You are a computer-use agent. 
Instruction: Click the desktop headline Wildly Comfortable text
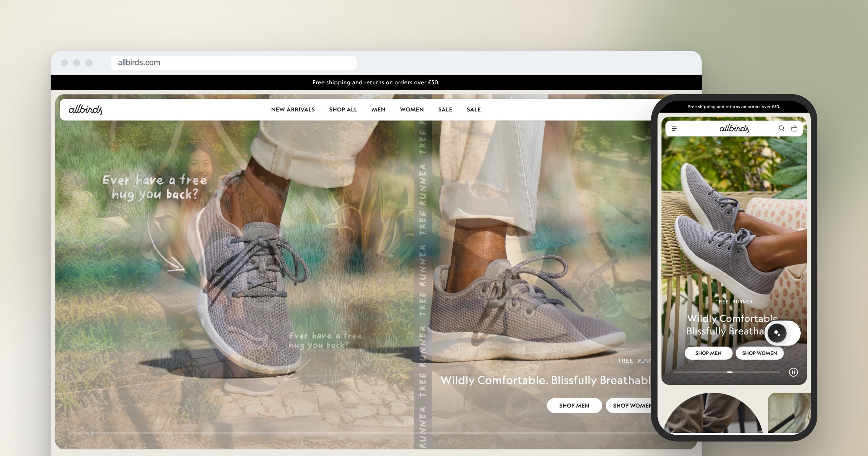pyautogui.click(x=545, y=380)
